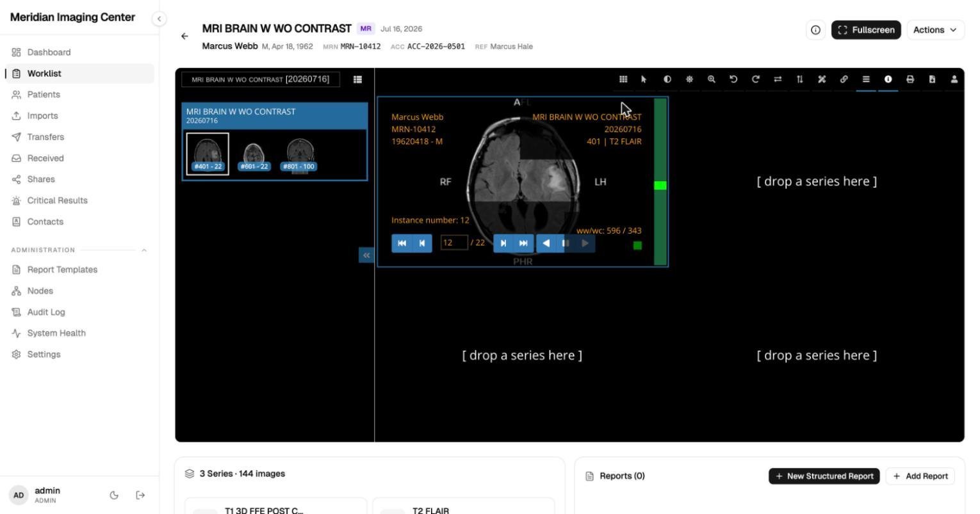Flip image vertically

[800, 79]
